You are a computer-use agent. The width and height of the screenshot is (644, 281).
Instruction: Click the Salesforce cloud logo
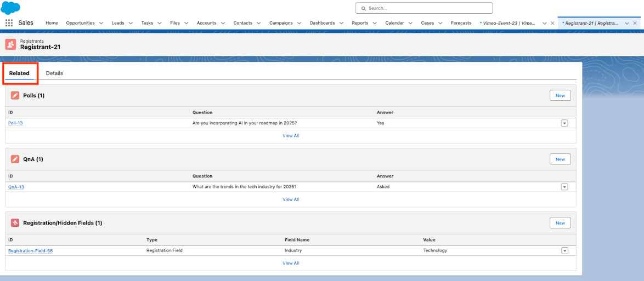pos(10,7)
